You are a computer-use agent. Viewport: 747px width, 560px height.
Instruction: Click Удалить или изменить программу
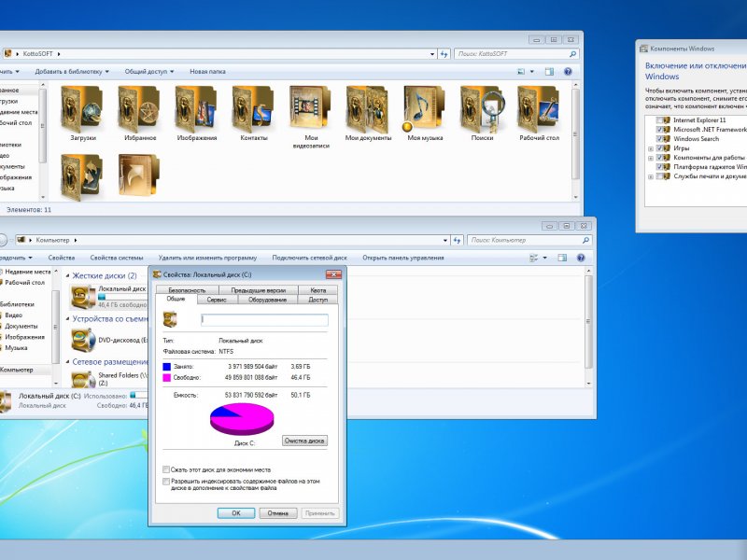tap(207, 258)
